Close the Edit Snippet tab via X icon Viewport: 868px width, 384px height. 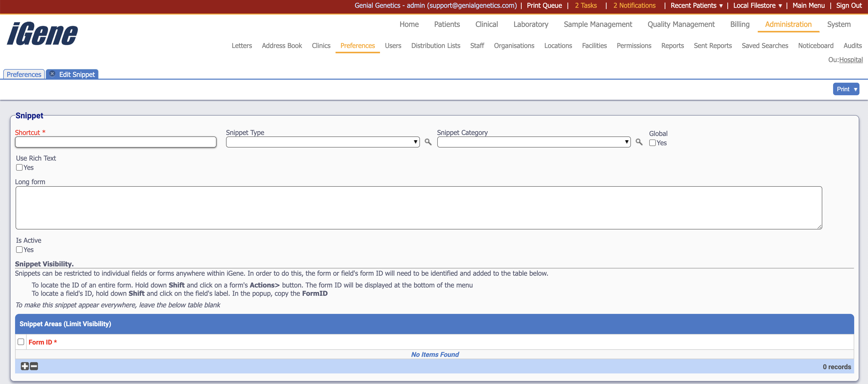click(x=52, y=74)
